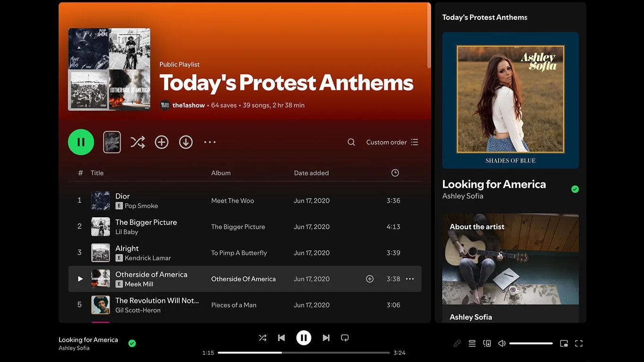Sort tracks by the Date added column
The image size is (644, 362).
click(x=311, y=173)
